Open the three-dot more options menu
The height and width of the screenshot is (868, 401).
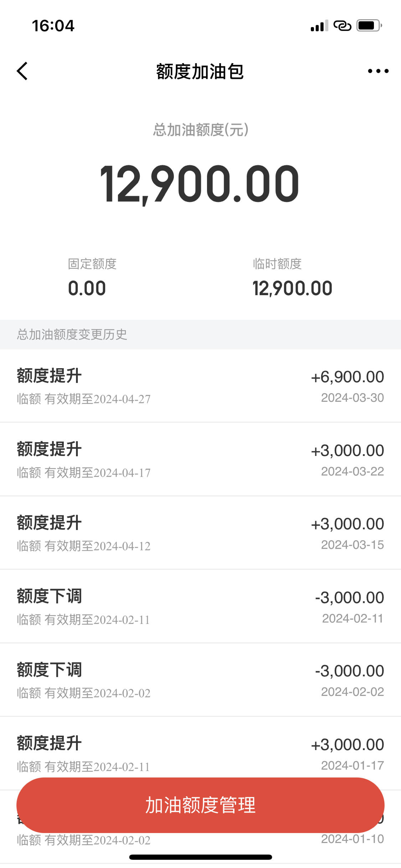pyautogui.click(x=378, y=71)
